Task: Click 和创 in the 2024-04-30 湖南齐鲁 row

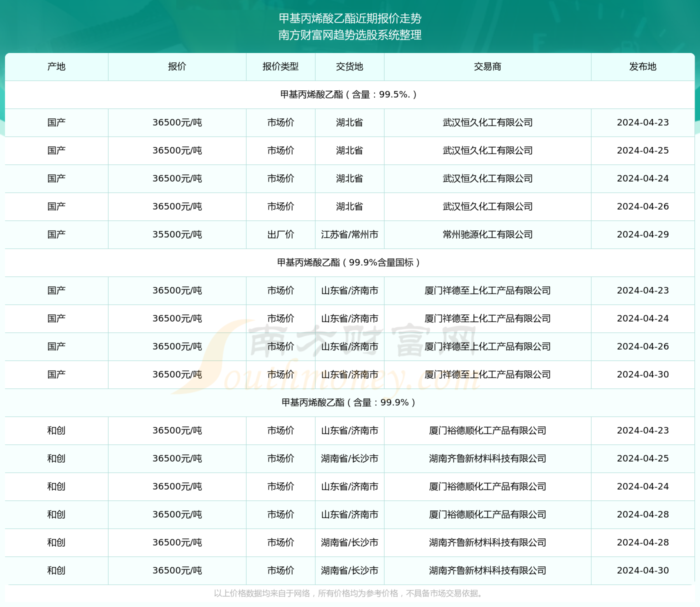Action: (x=56, y=570)
